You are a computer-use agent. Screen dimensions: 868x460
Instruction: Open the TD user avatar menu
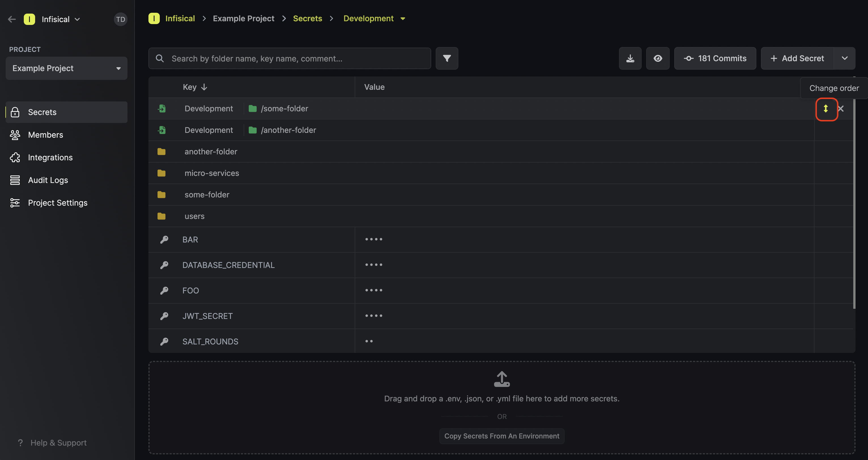point(120,19)
